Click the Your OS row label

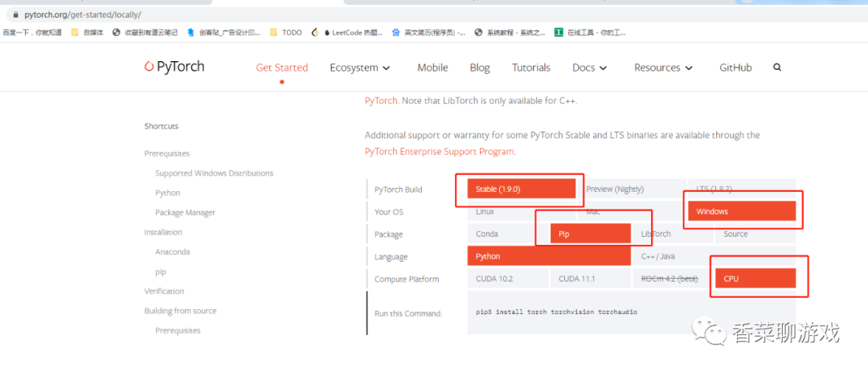[389, 212]
